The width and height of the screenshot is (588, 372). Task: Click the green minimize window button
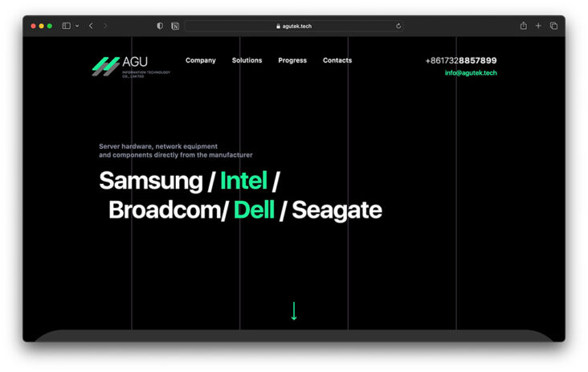(x=50, y=26)
